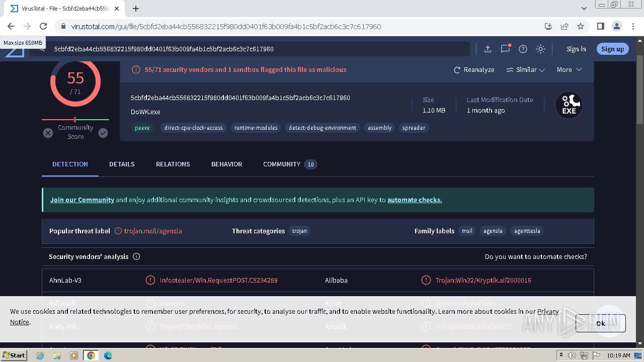This screenshot has width=644, height=362.
Task: Toggle the browser side panel icon
Action: [600, 26]
